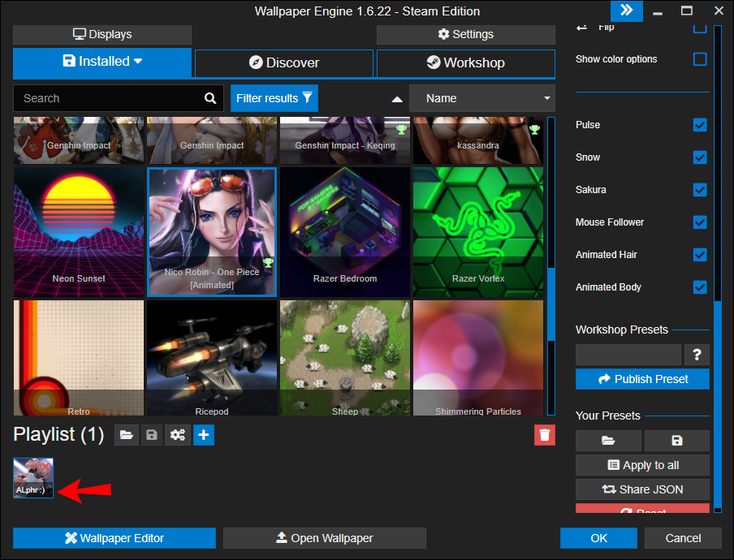Open the Workshop tab

tap(465, 62)
